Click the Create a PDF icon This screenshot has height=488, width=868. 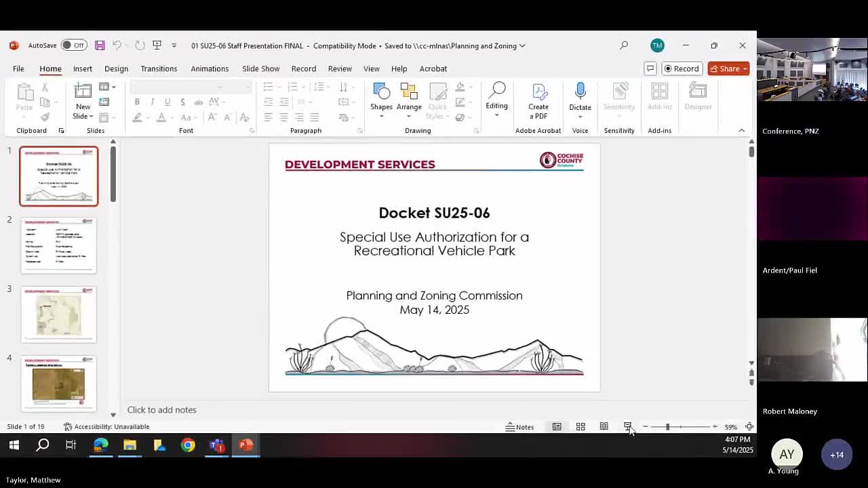538,93
